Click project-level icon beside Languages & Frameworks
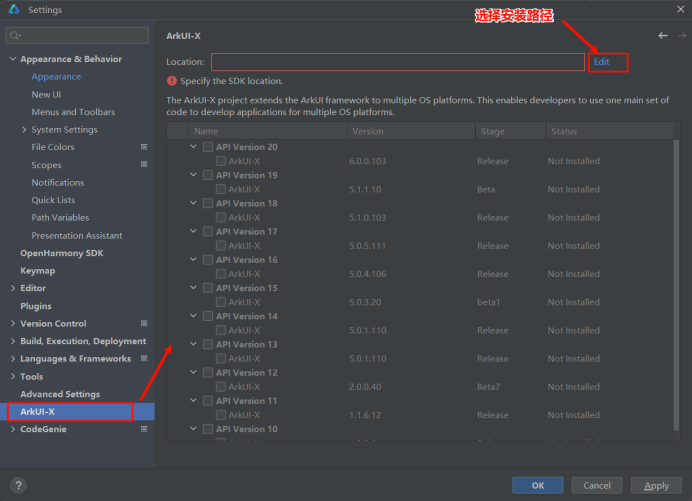Viewport: 692px width, 501px height. point(144,358)
